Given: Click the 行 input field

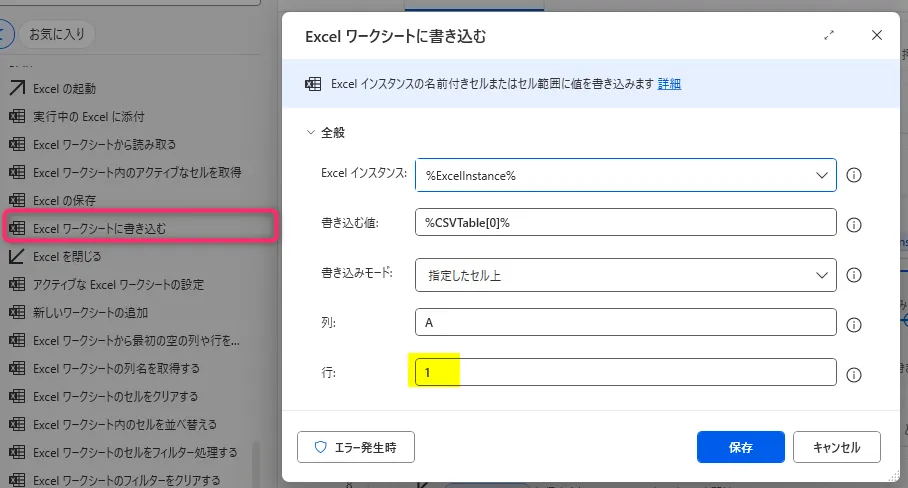Looking at the screenshot, I should point(625,373).
